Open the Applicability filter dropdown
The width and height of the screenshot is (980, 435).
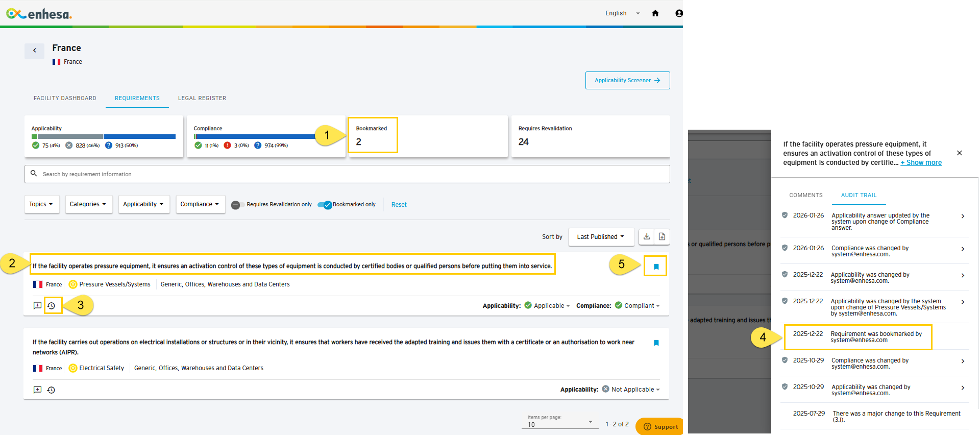click(x=144, y=204)
